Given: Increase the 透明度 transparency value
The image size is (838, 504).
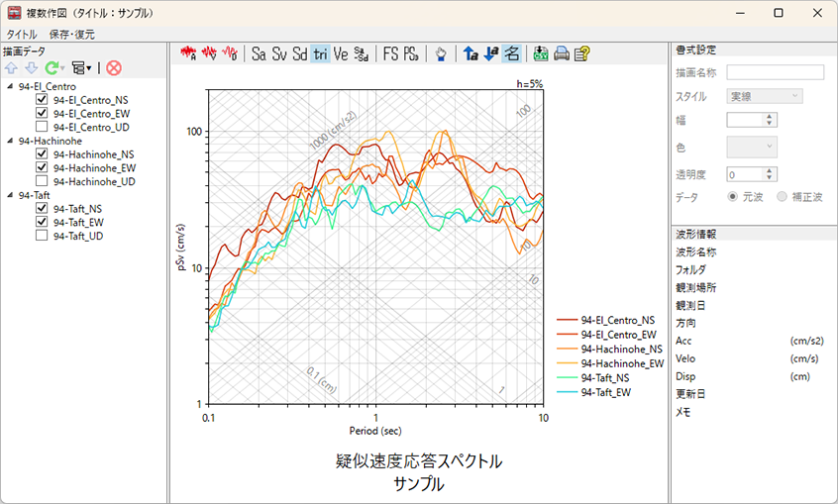Looking at the screenshot, I should tap(769, 171).
